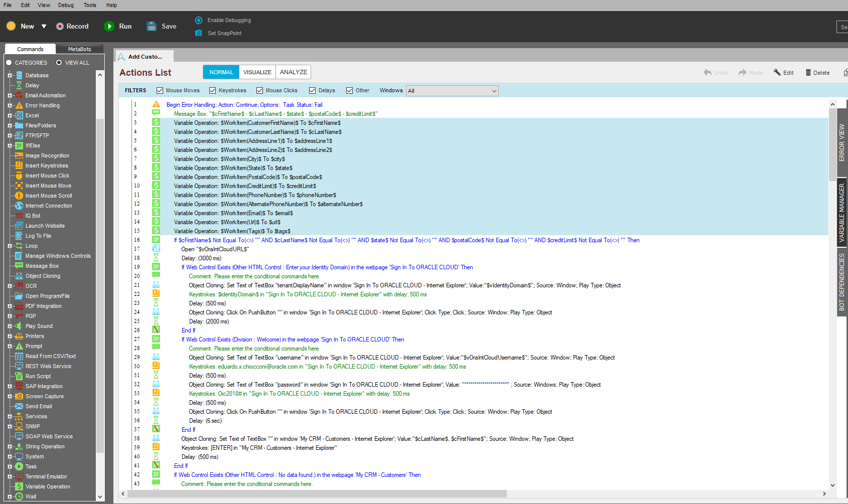Select the Insert Keystrokes command icon
The image size is (848, 504).
[x=19, y=165]
